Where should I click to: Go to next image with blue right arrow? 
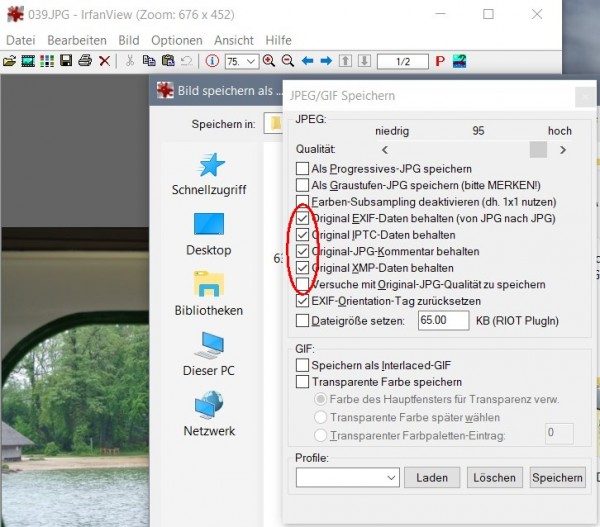pyautogui.click(x=326, y=61)
